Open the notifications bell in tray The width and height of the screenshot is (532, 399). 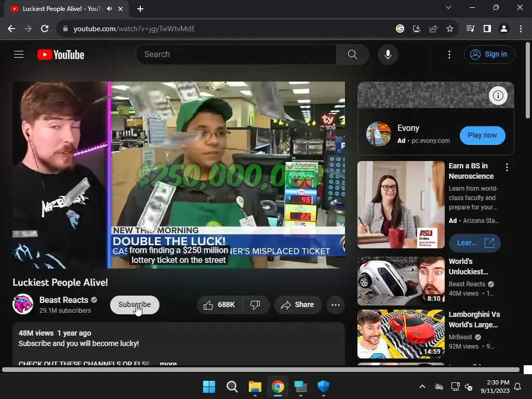518,387
